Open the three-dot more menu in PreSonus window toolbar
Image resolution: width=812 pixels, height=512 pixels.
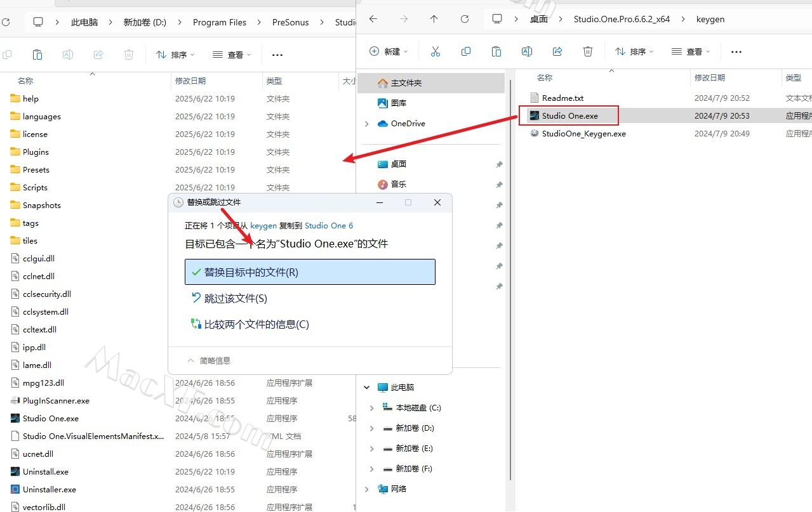coord(277,55)
